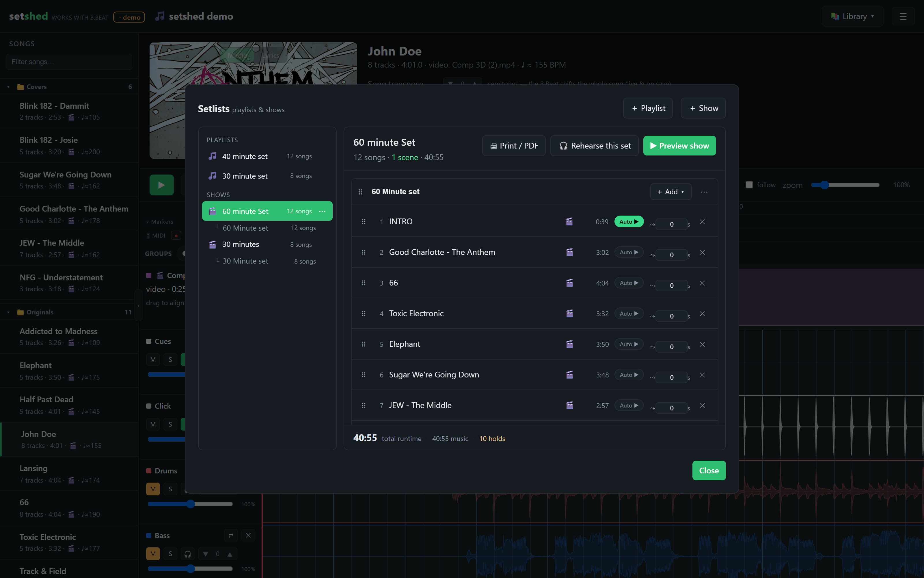Click video clapper icon on INTRO row
This screenshot has width=924, height=578.
point(569,222)
